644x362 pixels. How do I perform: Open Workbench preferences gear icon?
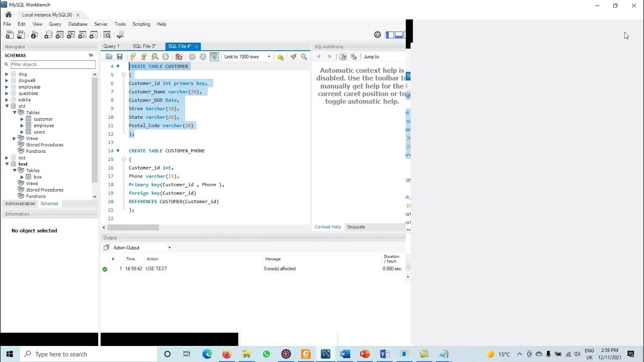pyautogui.click(x=377, y=35)
